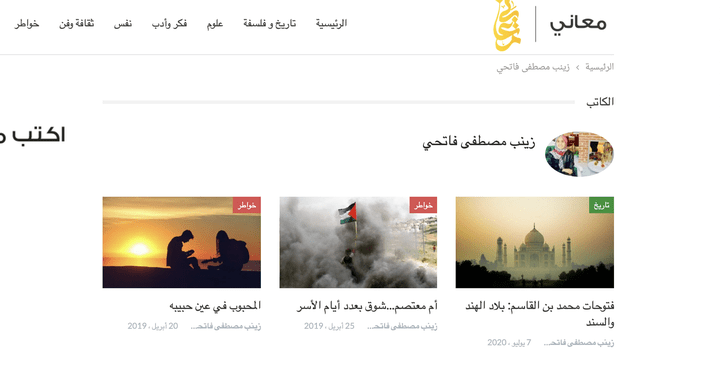Open article أم معتصم...شوق بعدد أيام الأسر
720x379 pixels.
click(x=367, y=306)
